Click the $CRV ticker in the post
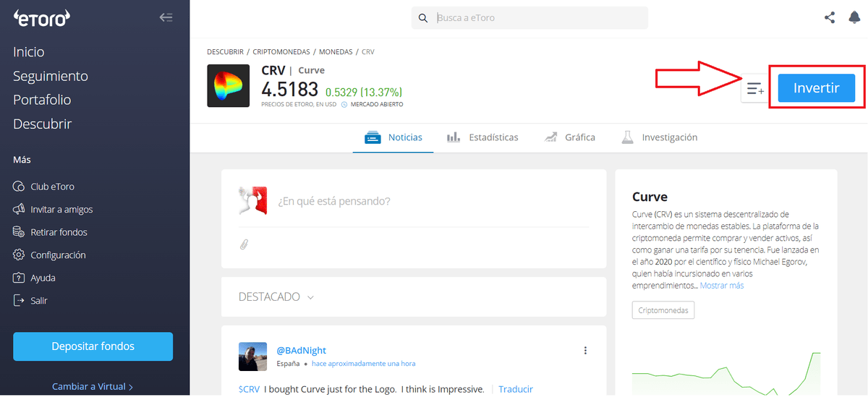 click(249, 389)
